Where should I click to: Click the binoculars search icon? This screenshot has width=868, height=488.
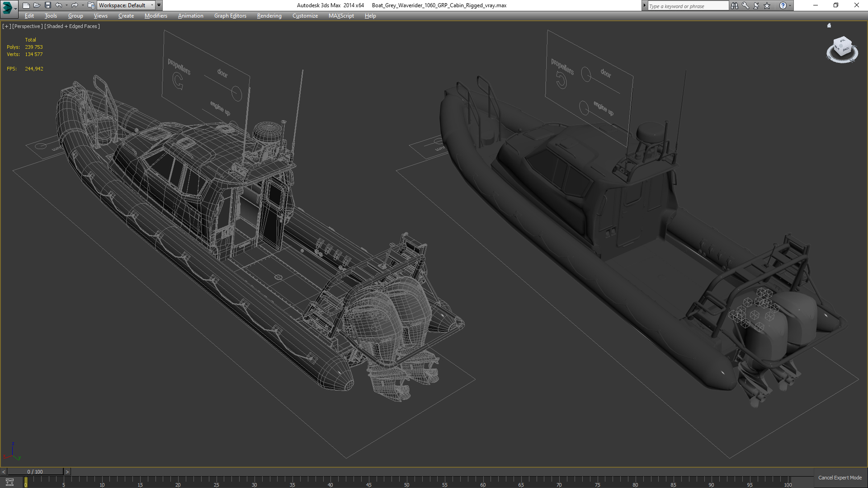pos(734,5)
